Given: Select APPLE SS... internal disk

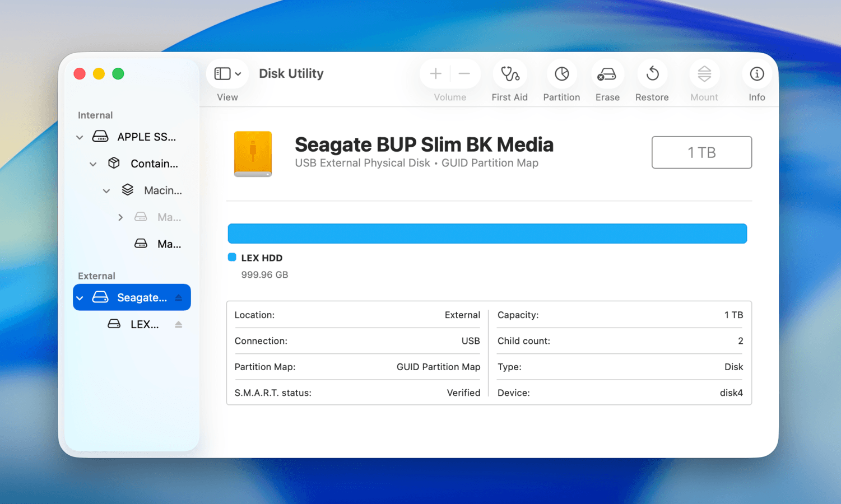Looking at the screenshot, I should tap(132, 137).
